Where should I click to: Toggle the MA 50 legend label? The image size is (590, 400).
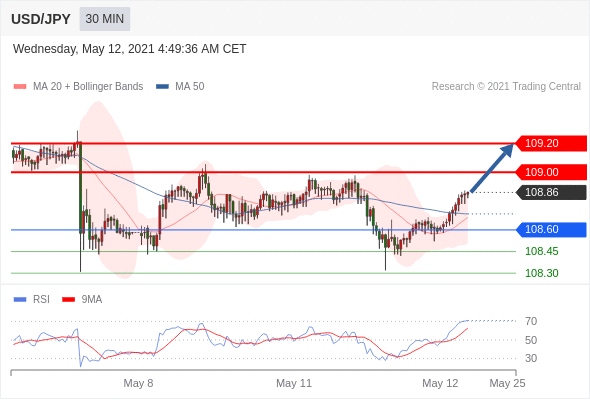coord(190,87)
